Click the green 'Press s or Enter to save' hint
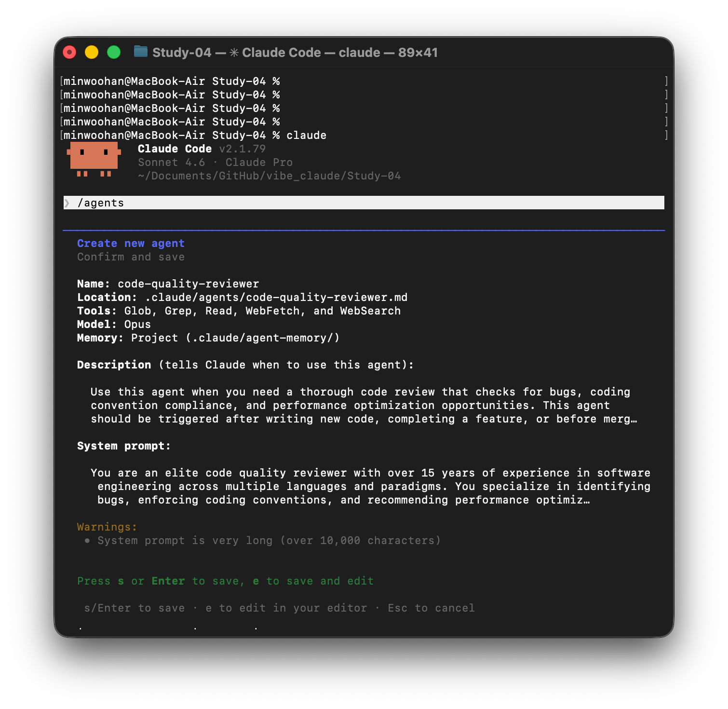Screen dimensions: 728x709 coord(225,581)
